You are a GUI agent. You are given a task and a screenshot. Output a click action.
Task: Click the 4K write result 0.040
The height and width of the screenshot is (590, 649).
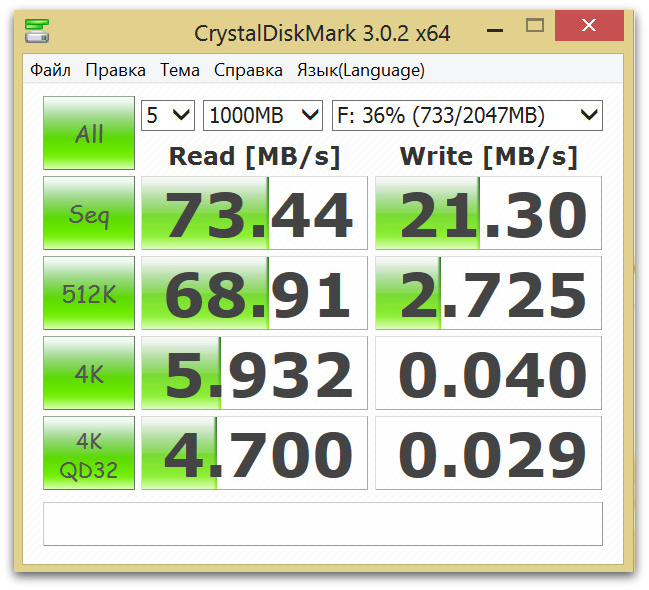pyautogui.click(x=488, y=373)
